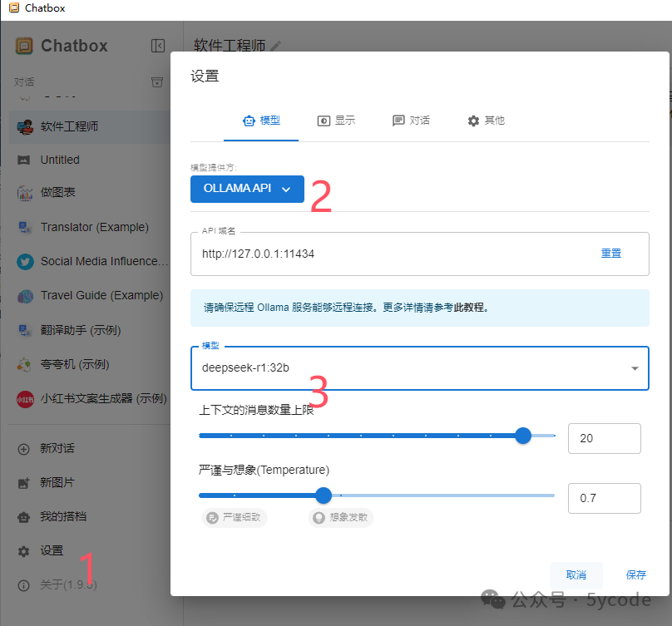Switch to the 模型 tab
This screenshot has width=672, height=626.
coord(261,121)
